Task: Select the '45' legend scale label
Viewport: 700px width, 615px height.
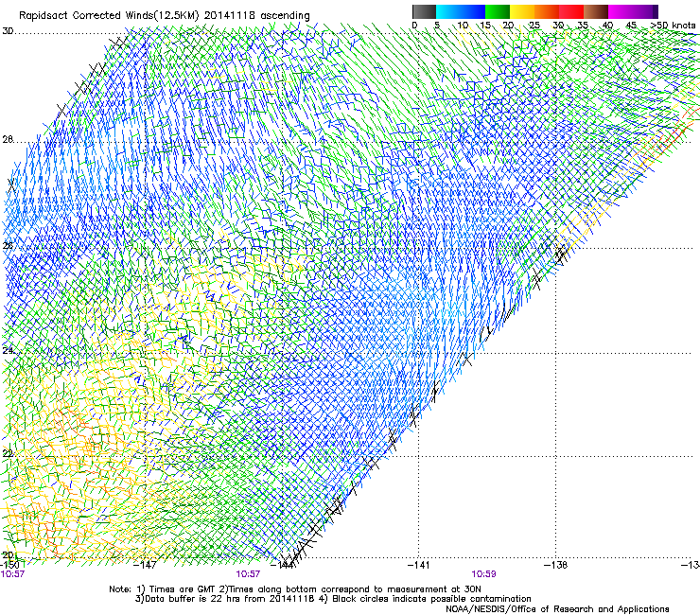Action: (631, 25)
